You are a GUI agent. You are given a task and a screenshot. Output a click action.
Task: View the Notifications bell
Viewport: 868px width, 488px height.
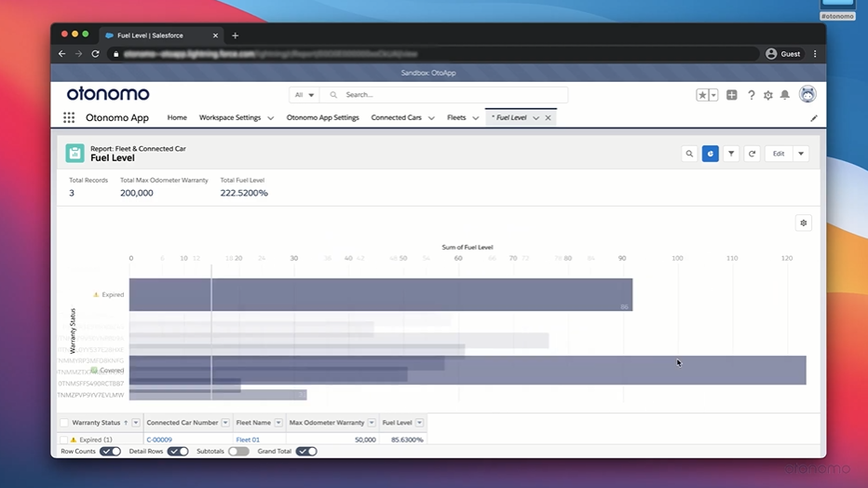785,95
